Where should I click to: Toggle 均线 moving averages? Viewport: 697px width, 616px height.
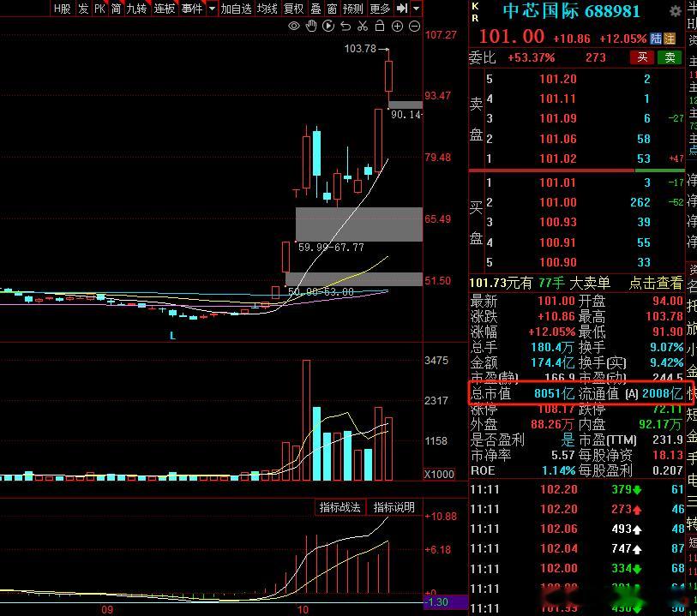pos(267,9)
